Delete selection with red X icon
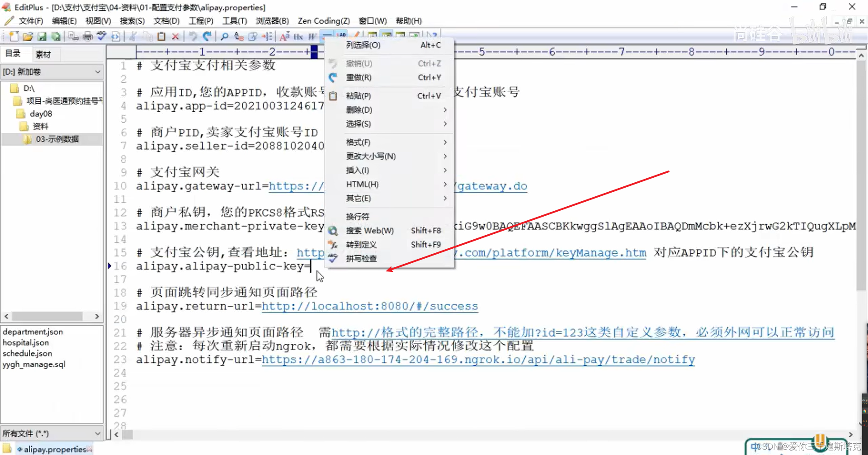The height and width of the screenshot is (455, 868). pyautogui.click(x=175, y=36)
